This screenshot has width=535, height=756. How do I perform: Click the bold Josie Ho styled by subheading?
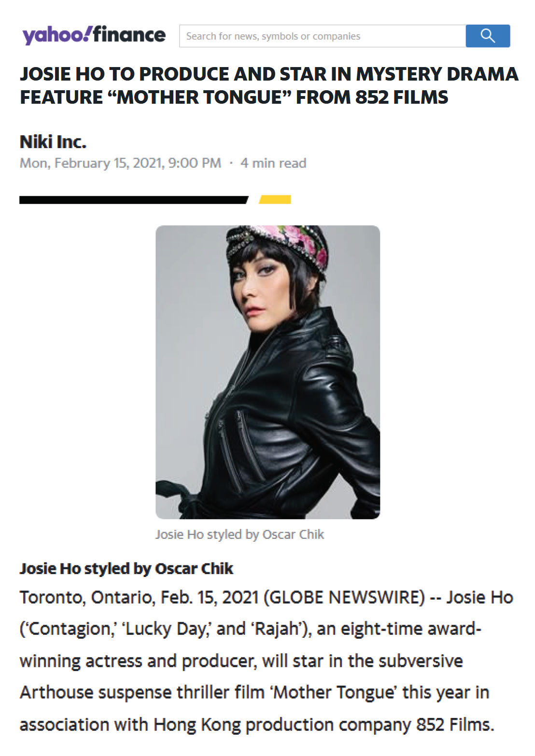(x=127, y=568)
